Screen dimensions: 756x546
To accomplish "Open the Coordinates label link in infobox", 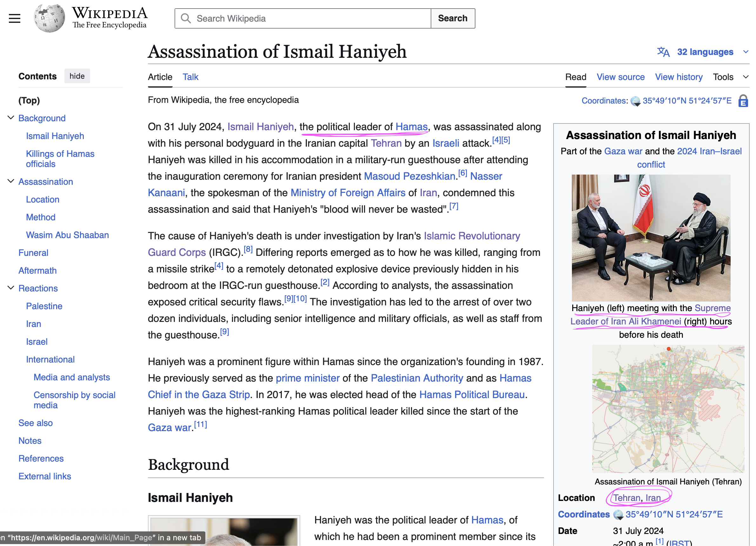I will 584,514.
